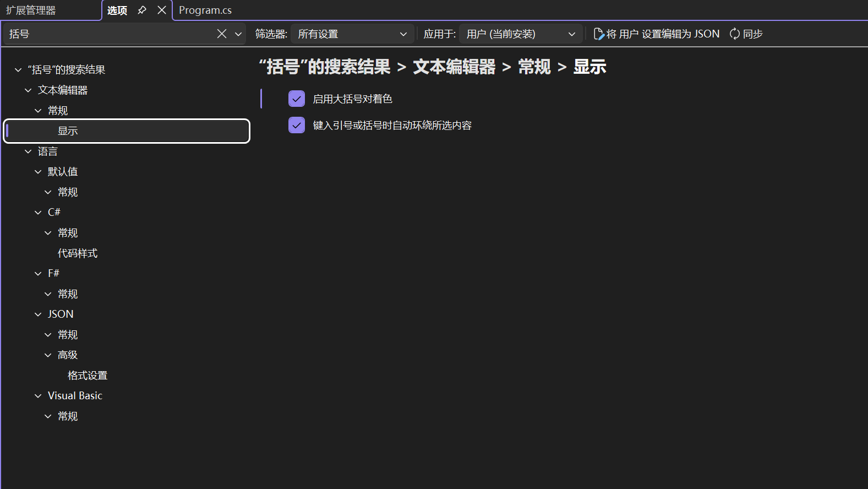Click the 同步 sync icon
Screen dimensions: 868x489
735,34
